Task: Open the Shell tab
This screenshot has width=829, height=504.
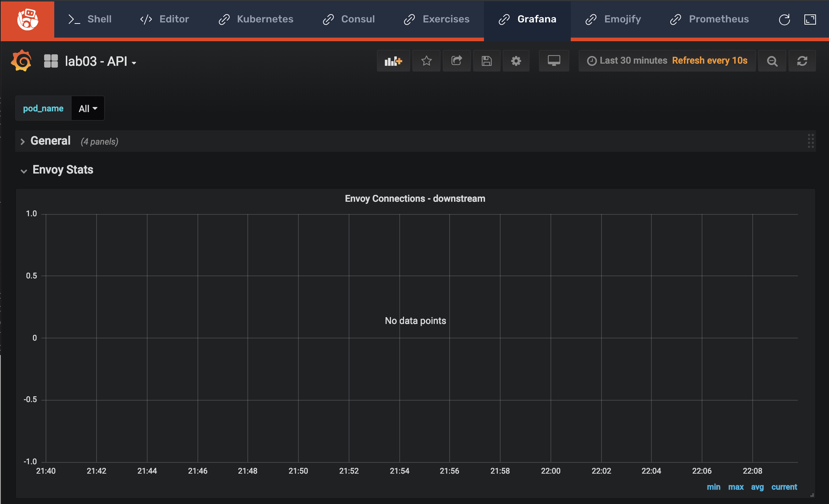Action: tap(90, 19)
